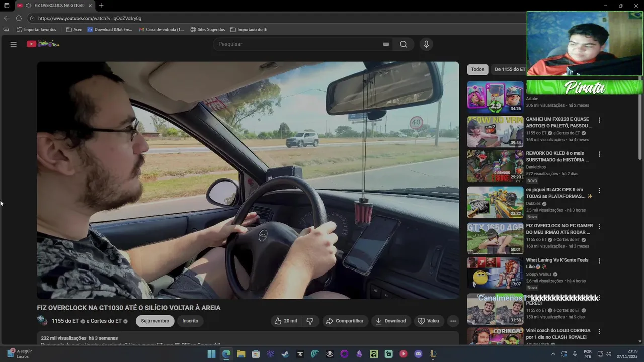Reload the current page
Viewport: 644px width, 362px height.
pyautogui.click(x=19, y=18)
